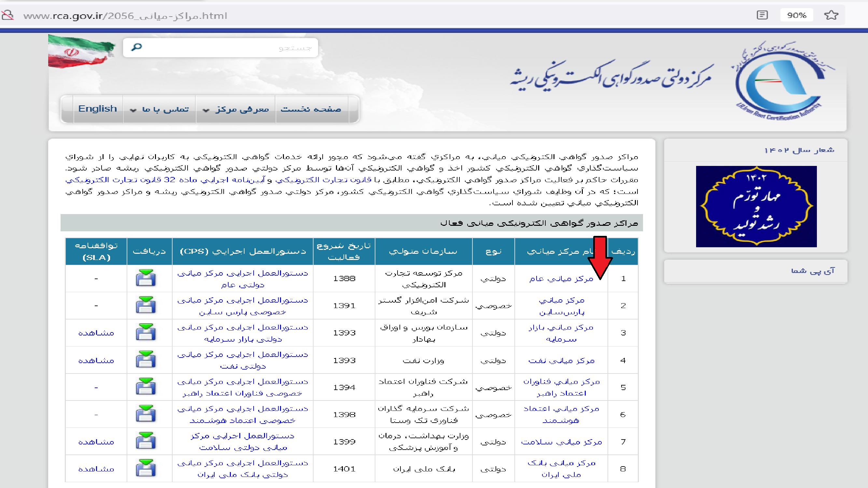Click وزارت نفت organization cell
This screenshot has height=488, width=868.
[x=424, y=360]
